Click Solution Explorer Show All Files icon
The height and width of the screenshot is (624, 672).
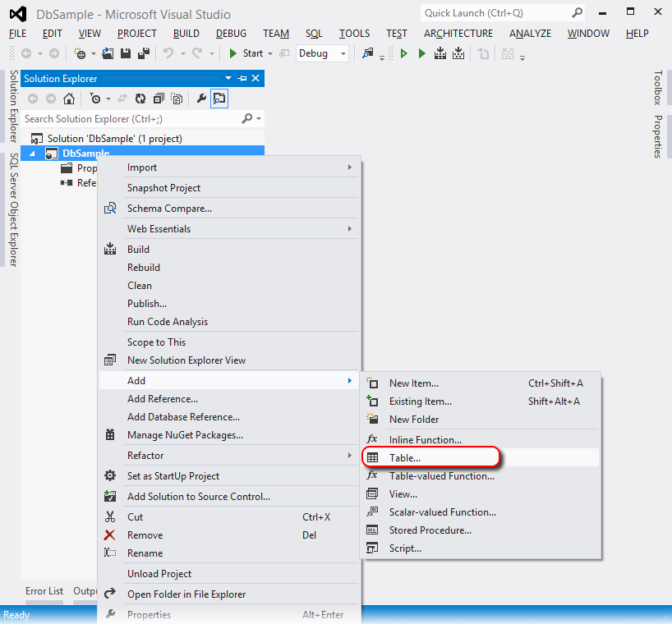[177, 99]
